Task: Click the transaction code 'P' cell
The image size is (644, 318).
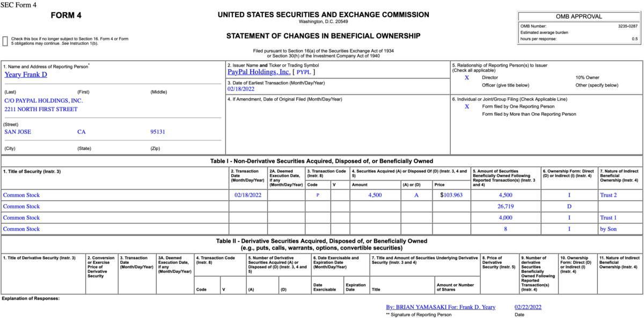Action: click(x=318, y=195)
